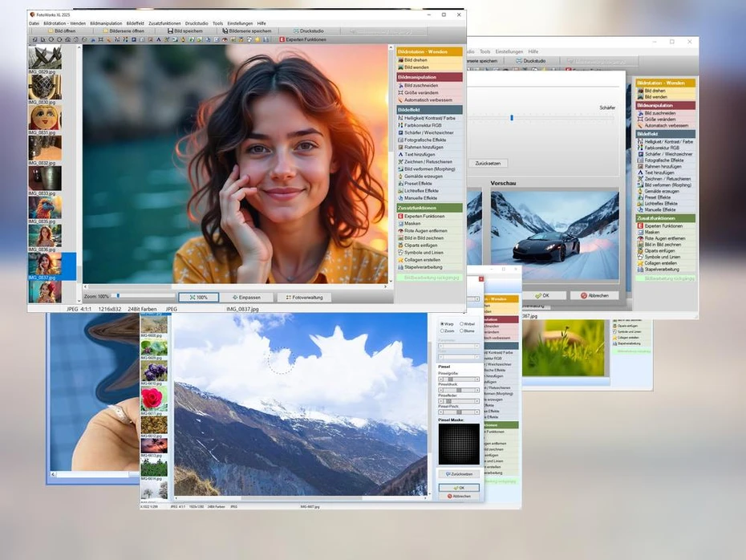Screen dimensions: 746x560
Task: Click the Bild öffnen button
Action: [x=66, y=30]
